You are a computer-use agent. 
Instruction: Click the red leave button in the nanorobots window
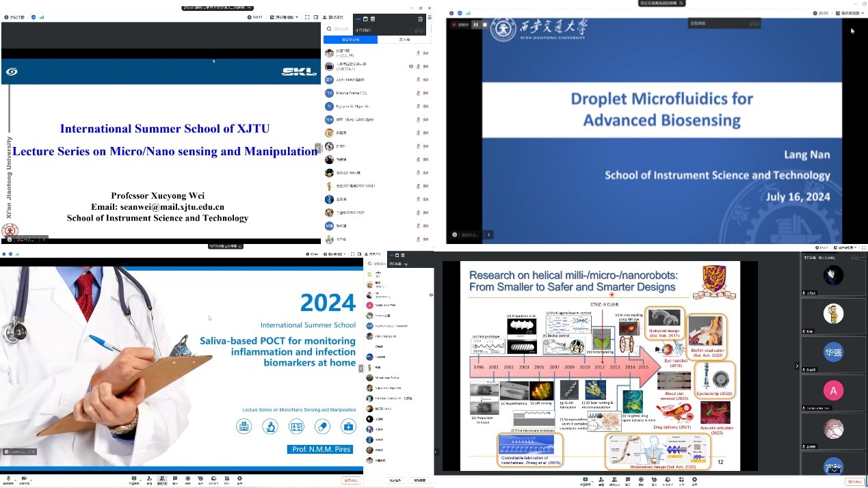click(854, 481)
